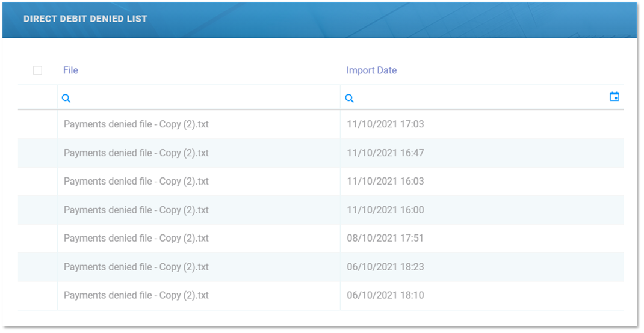The height and width of the screenshot is (333, 644).
Task: Choose the file imported 06/10/2021 18:23
Action: click(x=136, y=267)
